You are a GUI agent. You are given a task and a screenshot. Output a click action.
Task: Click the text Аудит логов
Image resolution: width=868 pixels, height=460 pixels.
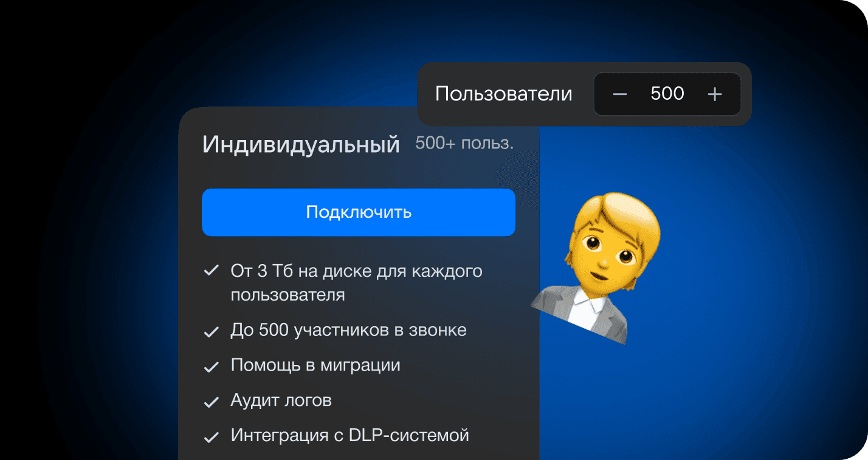pos(281,401)
